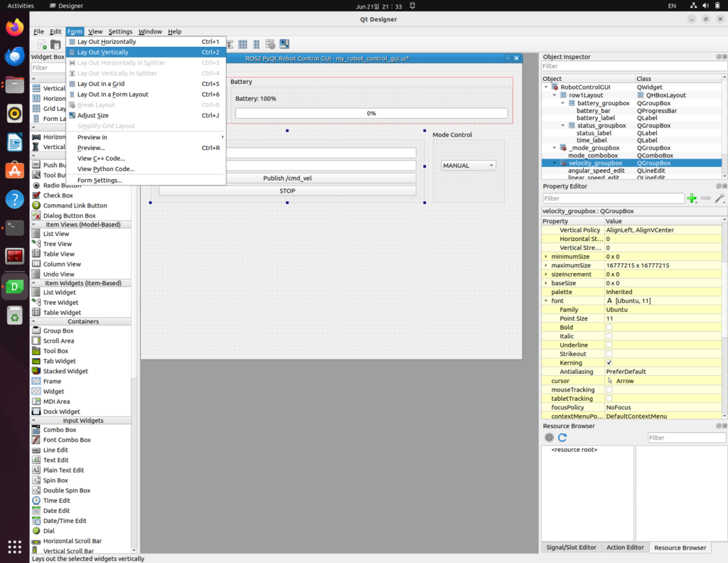Click the grid layout toolbar icon
This screenshot has height=563, width=728.
[x=242, y=44]
